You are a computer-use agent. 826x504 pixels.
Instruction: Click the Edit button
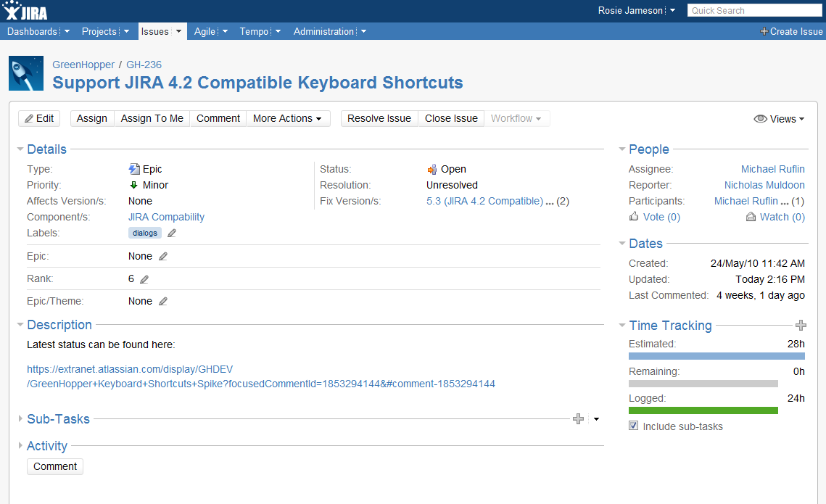coord(39,118)
